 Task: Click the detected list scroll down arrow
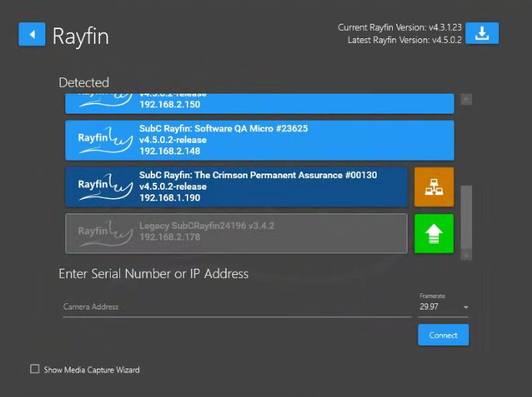[466, 255]
